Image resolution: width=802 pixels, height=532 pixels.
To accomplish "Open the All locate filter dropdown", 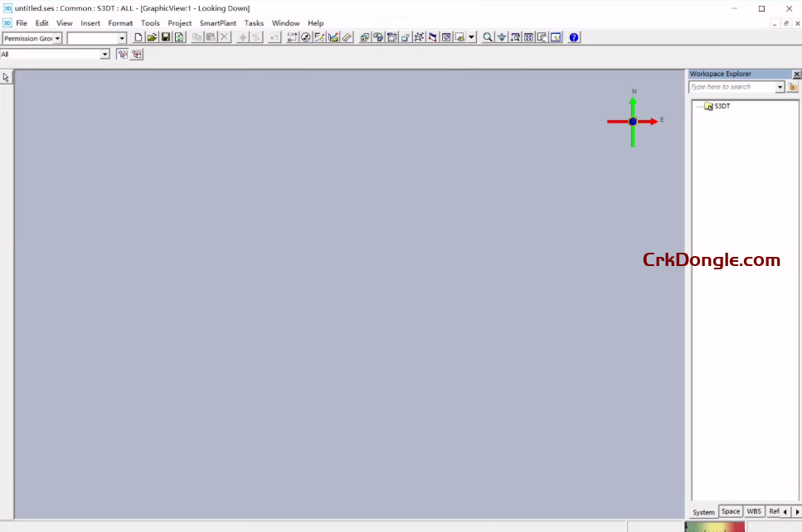I will pyautogui.click(x=103, y=53).
